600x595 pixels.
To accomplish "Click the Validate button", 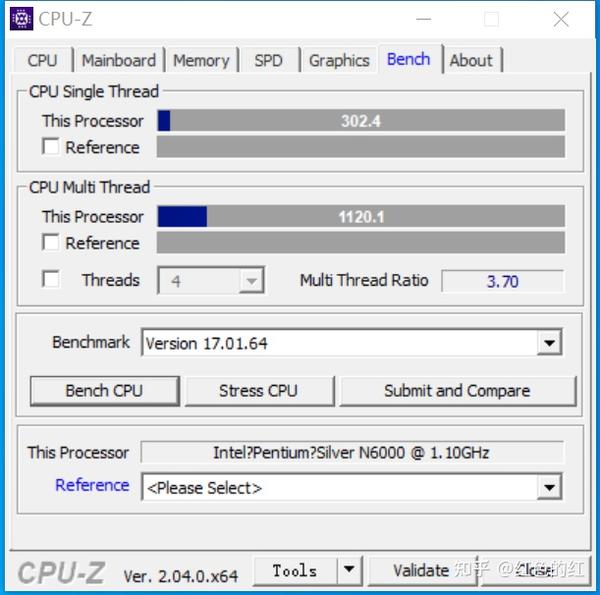I will (422, 571).
